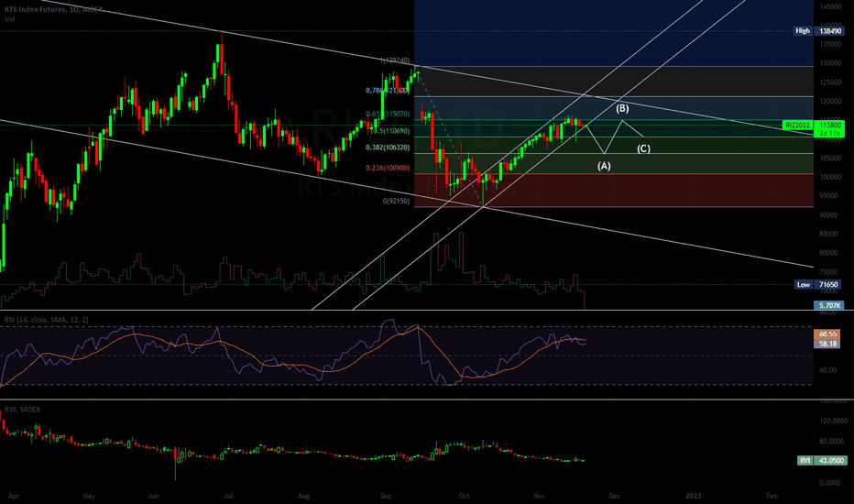Click 80000 on the price axis
This screenshot has width=854, height=504.
pos(829,253)
